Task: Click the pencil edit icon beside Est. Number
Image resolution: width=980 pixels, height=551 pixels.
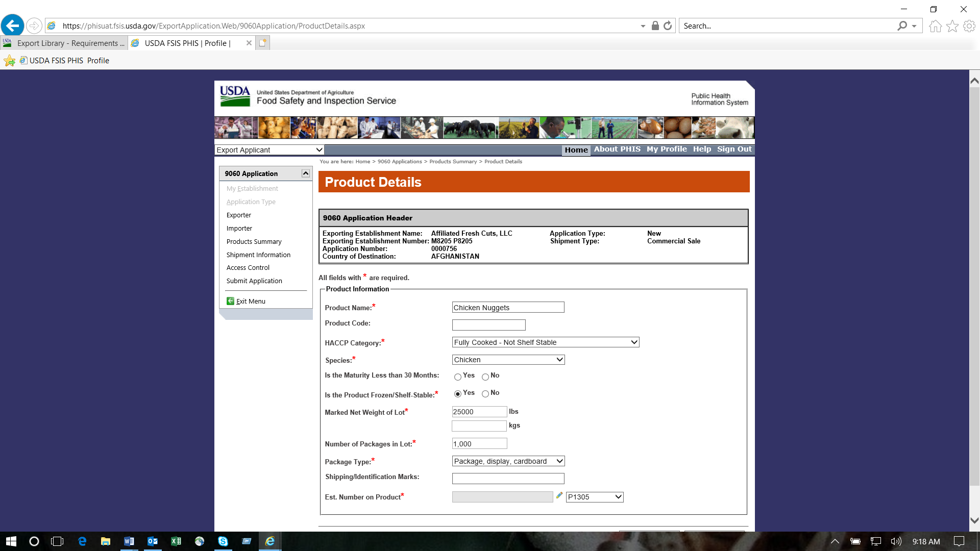Action: click(559, 495)
